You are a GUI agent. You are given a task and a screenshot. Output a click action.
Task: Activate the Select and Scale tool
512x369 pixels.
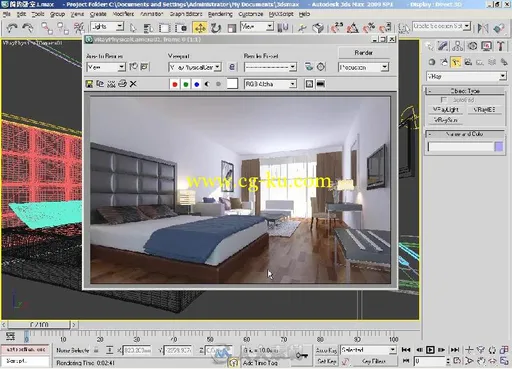[232, 28]
